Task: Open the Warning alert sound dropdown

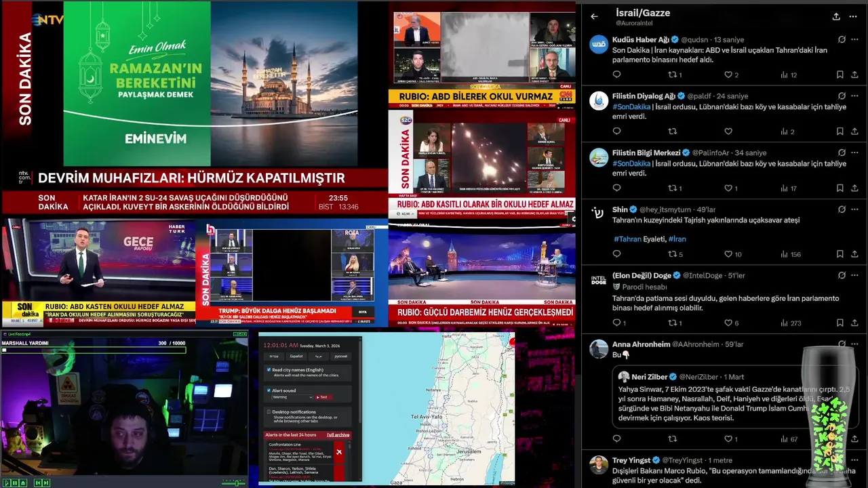Action: coord(292,397)
